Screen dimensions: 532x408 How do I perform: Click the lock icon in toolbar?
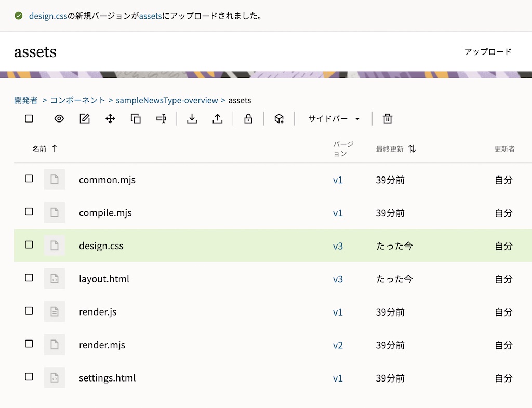pyautogui.click(x=248, y=119)
